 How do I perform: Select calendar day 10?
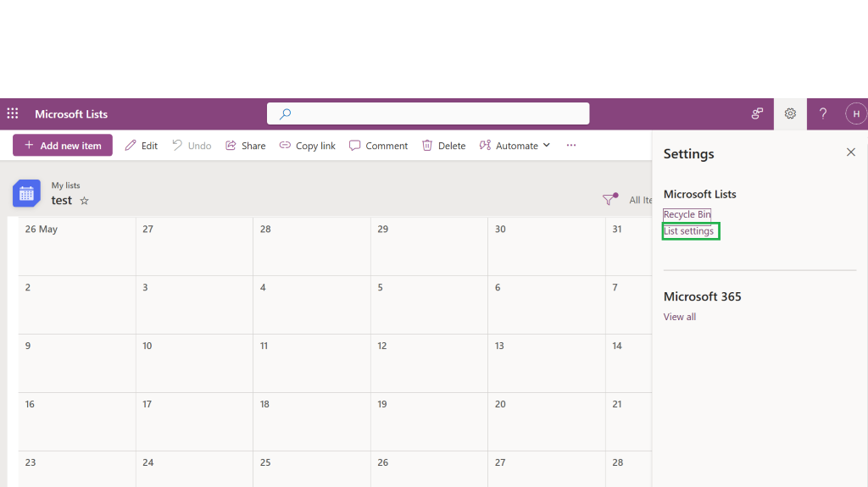194,363
